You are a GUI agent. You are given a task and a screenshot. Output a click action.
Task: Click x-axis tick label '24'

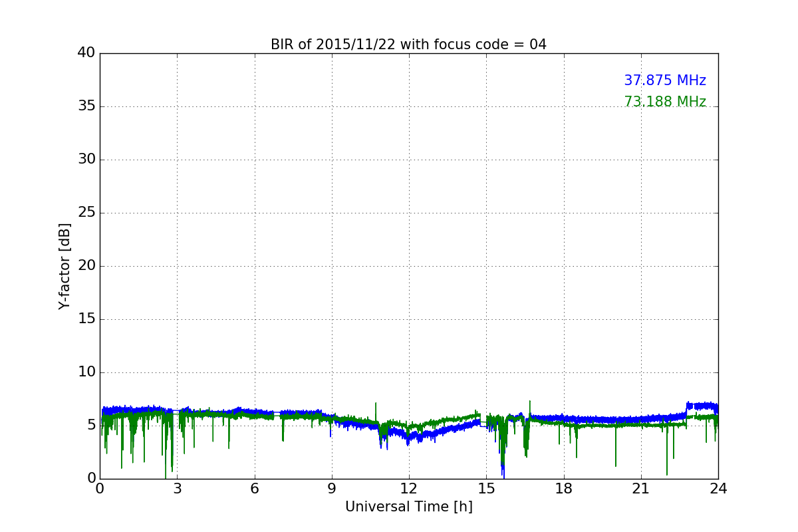pos(718,489)
